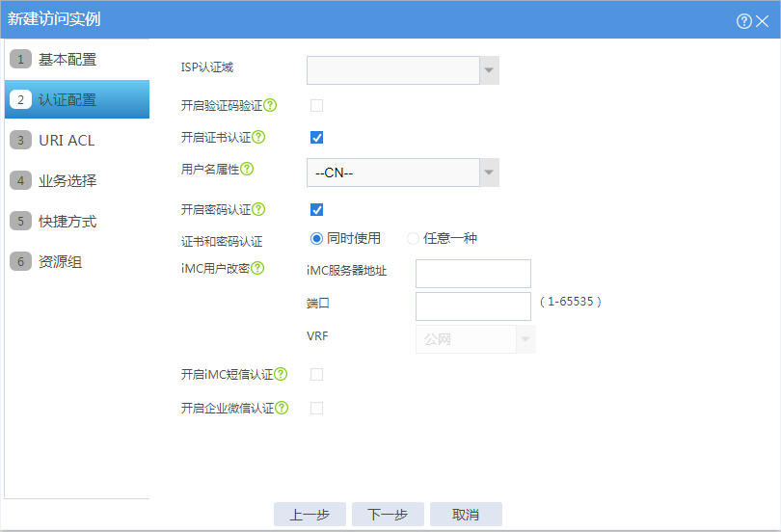
Task: Click help icon next to iMC用户改密
Action: click(257, 268)
